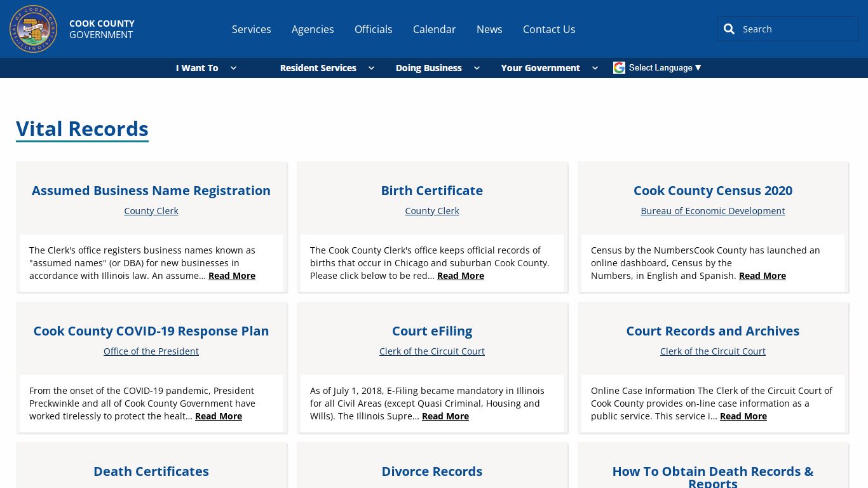Open the Agencies menu
Image resolution: width=868 pixels, height=488 pixels.
(x=313, y=29)
